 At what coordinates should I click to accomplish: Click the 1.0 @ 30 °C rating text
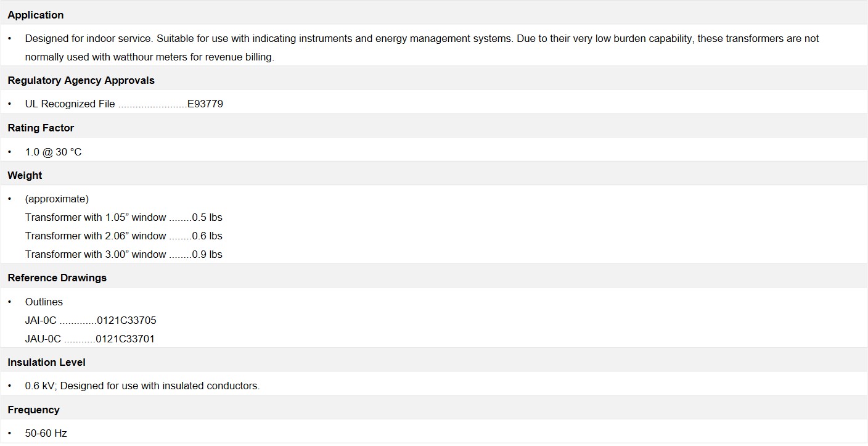pyautogui.click(x=53, y=152)
